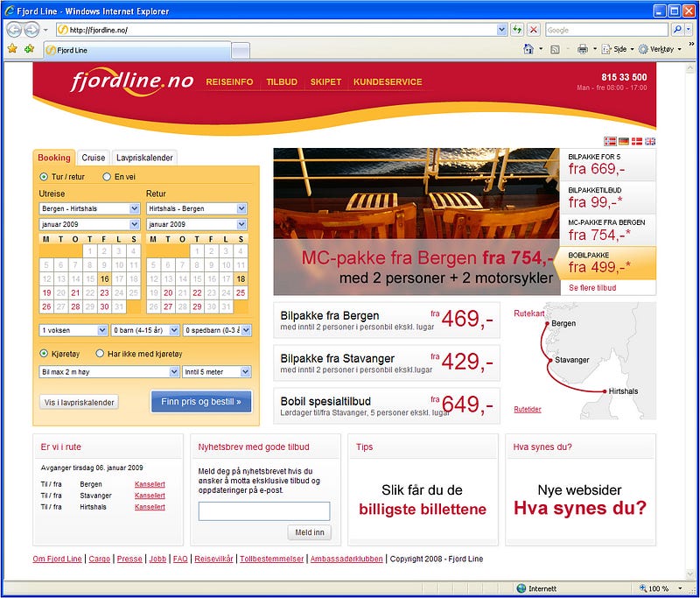Open the Tollbestemmelser footer link
This screenshot has width=700, height=598.
click(271, 559)
